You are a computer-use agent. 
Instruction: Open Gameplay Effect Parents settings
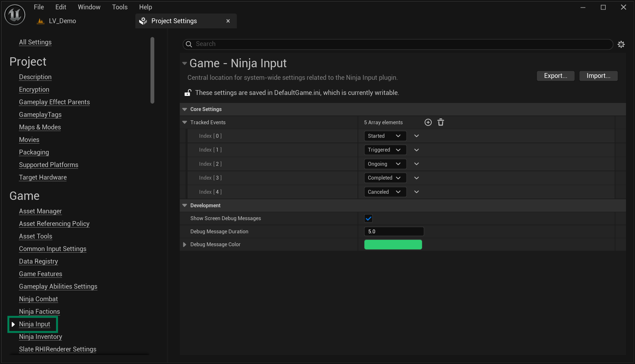tap(54, 102)
